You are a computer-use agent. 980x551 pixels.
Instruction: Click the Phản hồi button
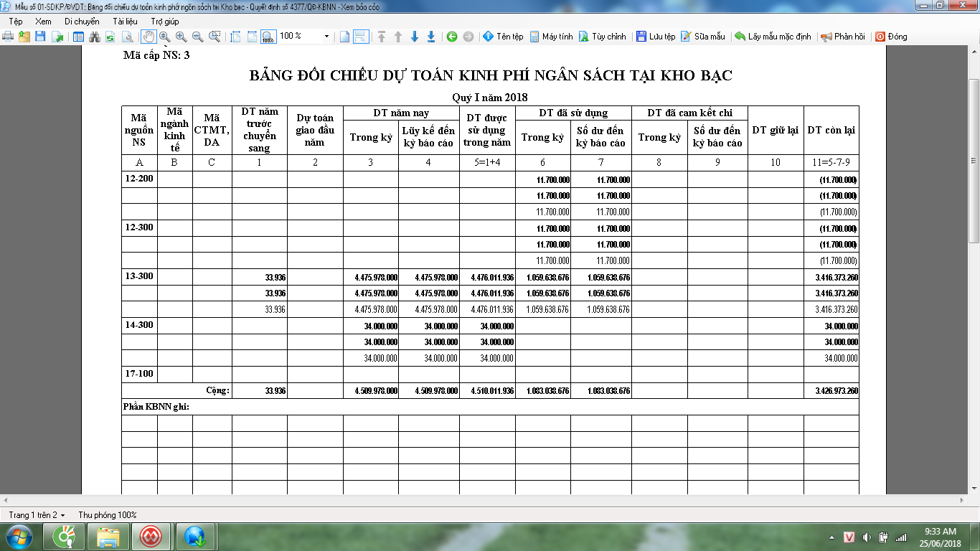coord(843,37)
